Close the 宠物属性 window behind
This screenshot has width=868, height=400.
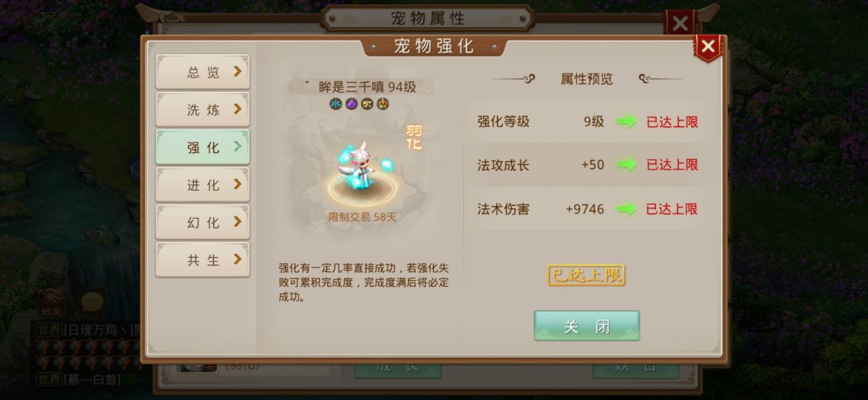[x=680, y=23]
